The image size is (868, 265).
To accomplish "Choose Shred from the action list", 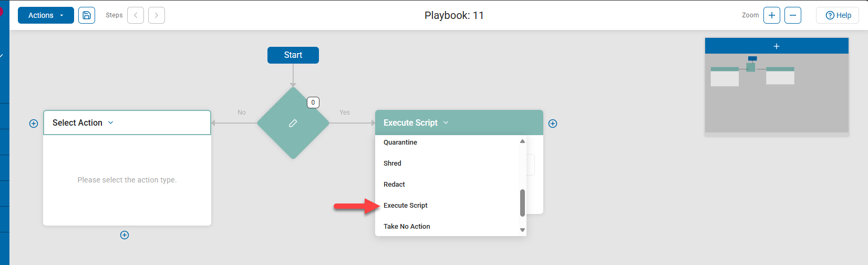I will (392, 164).
